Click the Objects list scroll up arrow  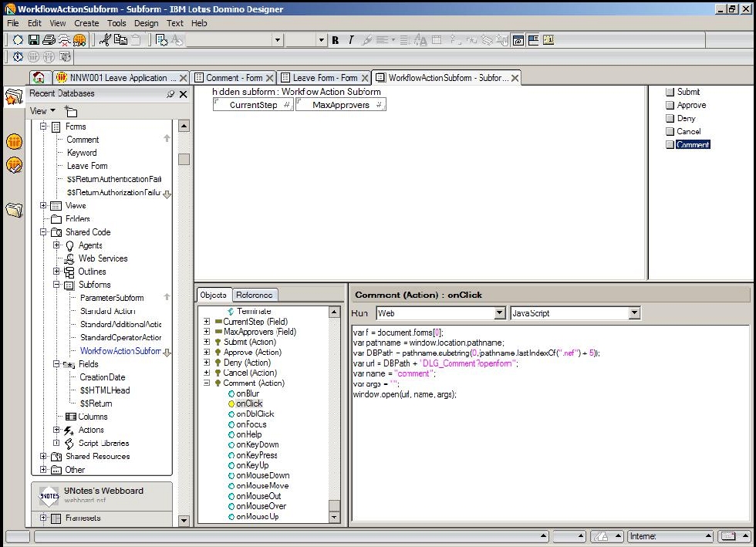[x=334, y=312]
